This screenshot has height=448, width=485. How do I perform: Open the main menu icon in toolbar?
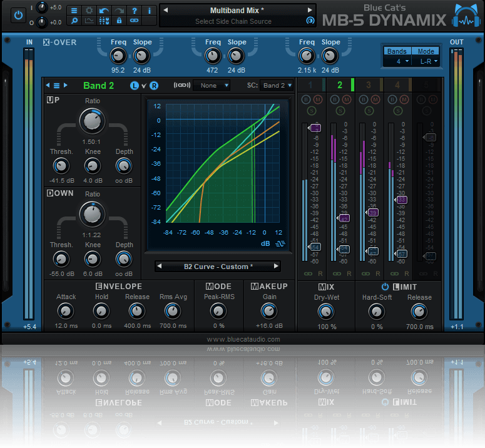74,11
